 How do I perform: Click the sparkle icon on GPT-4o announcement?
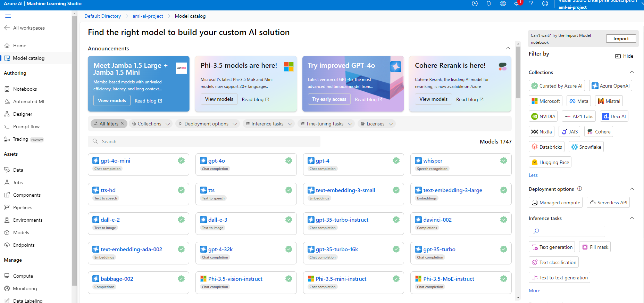click(396, 66)
